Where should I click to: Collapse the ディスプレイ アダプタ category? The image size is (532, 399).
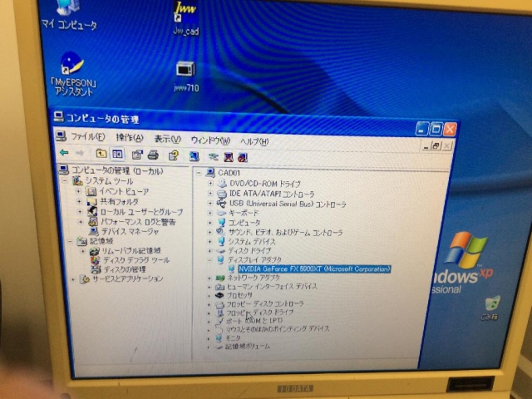[x=209, y=260]
